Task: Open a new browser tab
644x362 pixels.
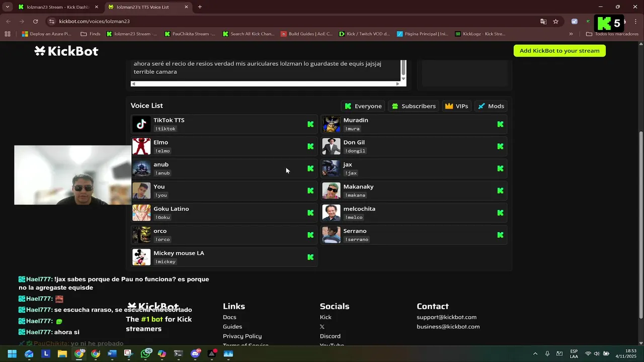Action: pos(200,7)
